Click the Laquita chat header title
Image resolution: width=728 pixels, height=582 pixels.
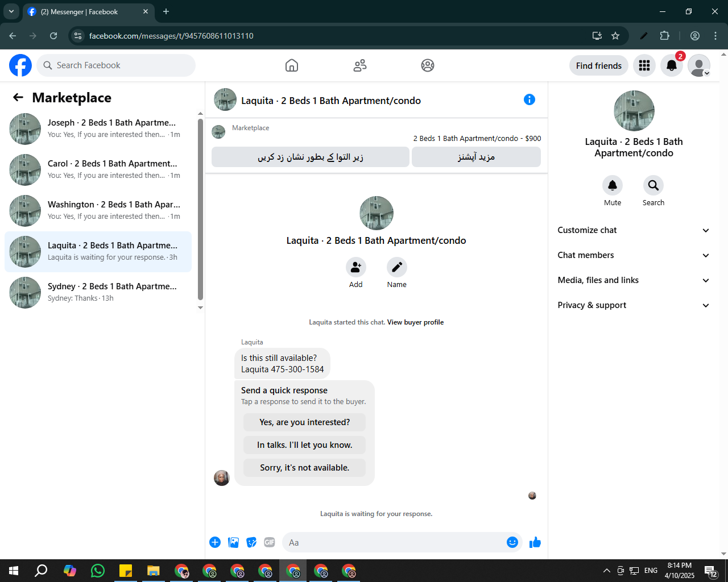[331, 101]
